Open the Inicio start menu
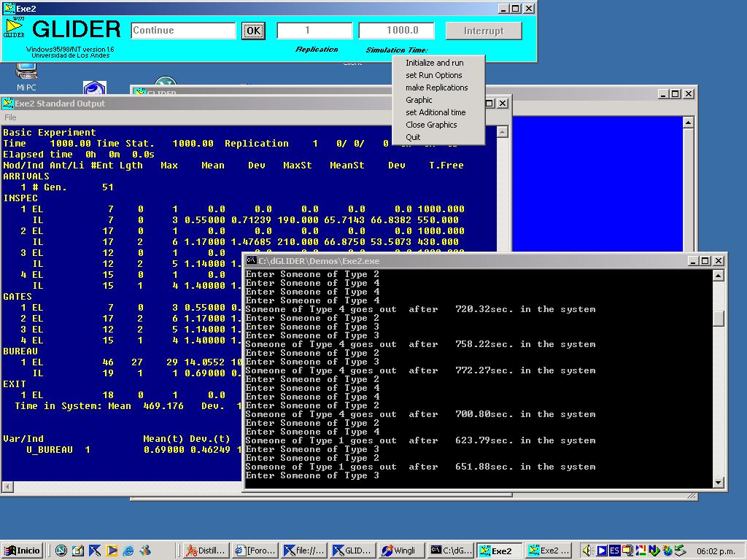The image size is (747, 560). (23, 551)
